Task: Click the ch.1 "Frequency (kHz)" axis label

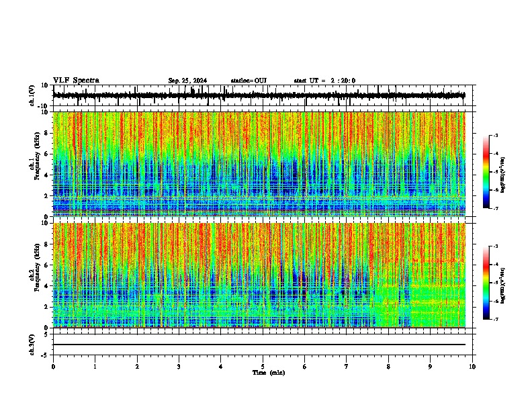Action: [x=37, y=156]
